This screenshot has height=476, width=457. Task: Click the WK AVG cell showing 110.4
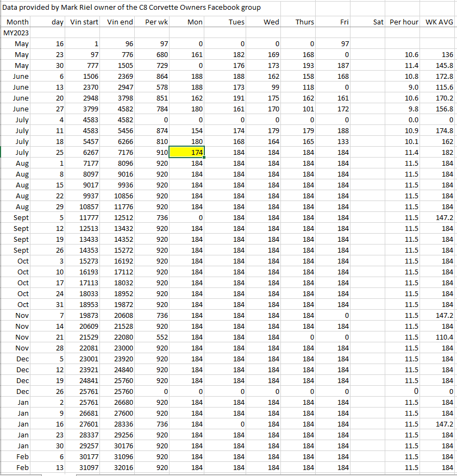(x=439, y=337)
